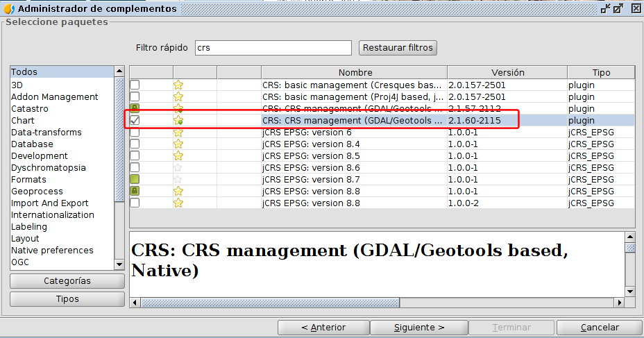Go forward with the Siguiente button
Viewport: 644px width, 338px height.
click(x=418, y=328)
